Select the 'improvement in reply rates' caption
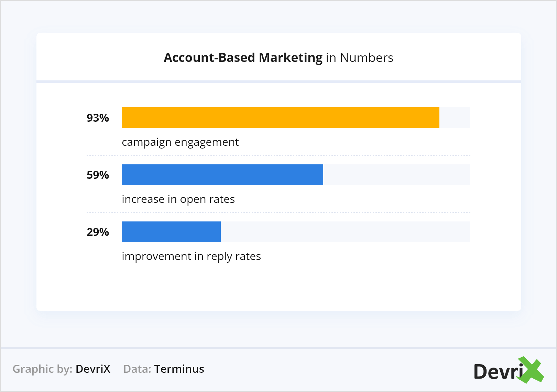Viewport: 557px width, 392px height. coord(191,256)
